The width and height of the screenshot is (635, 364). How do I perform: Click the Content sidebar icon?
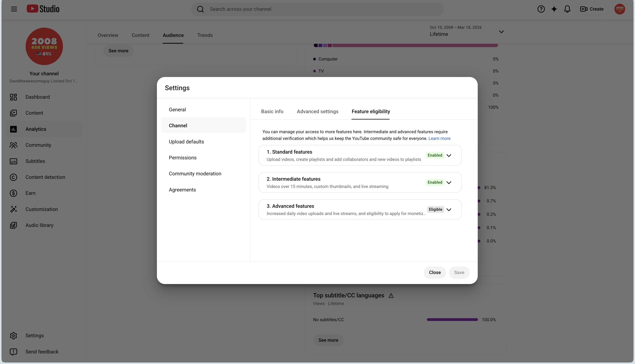click(14, 113)
